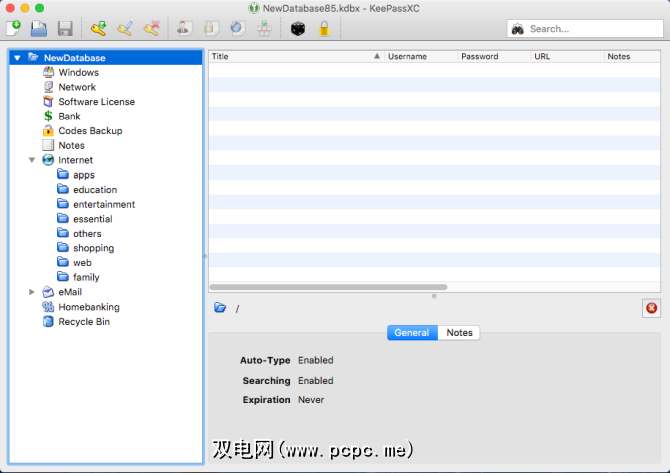Screen dimensions: 670x473
Task: Click the Open Database toolbar icon
Action: click(39, 29)
